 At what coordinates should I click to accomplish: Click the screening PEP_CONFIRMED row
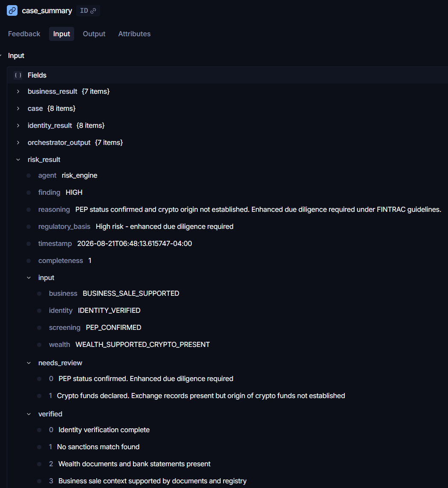[x=95, y=327]
